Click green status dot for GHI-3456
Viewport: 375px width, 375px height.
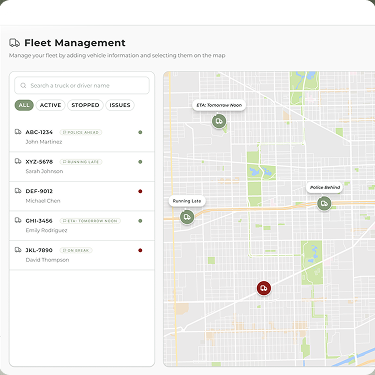[140, 221]
